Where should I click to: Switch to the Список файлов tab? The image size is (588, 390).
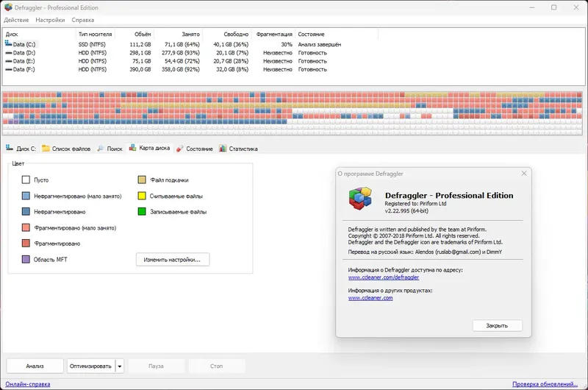point(66,149)
